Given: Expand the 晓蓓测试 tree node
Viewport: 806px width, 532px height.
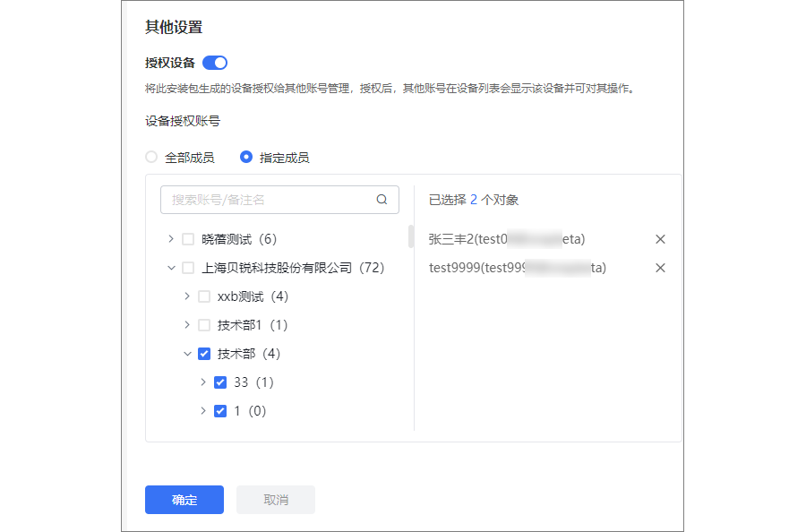Looking at the screenshot, I should (x=171, y=239).
